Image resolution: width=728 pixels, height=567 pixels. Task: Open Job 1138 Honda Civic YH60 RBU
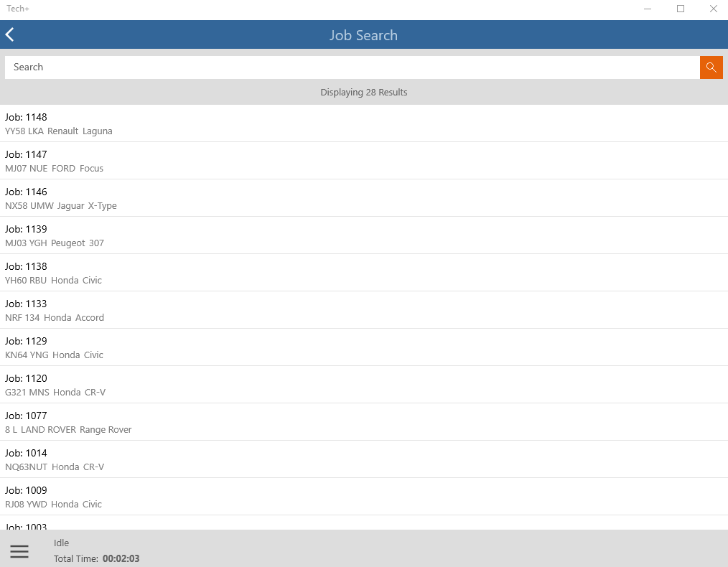[363, 273]
